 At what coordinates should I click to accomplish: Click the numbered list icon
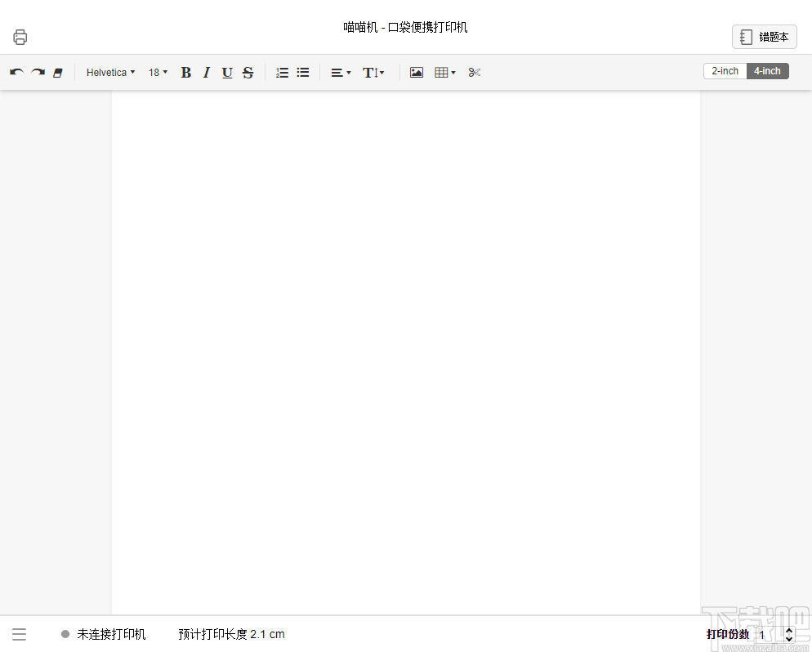click(282, 72)
